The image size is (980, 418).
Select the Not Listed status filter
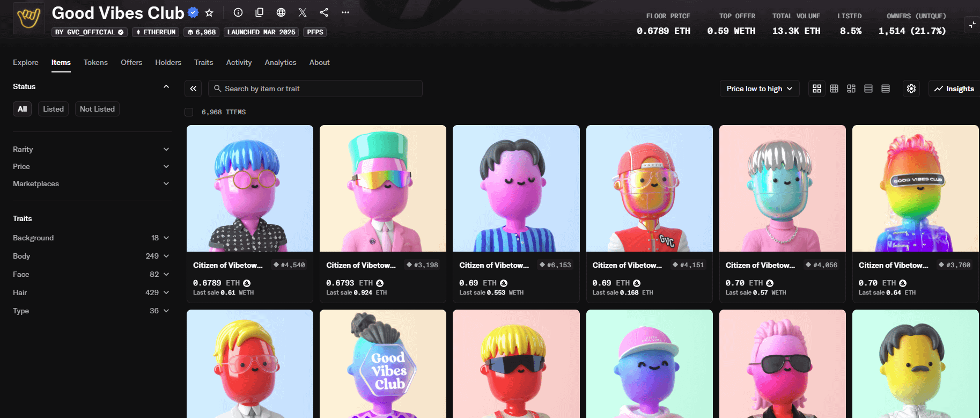click(x=97, y=109)
